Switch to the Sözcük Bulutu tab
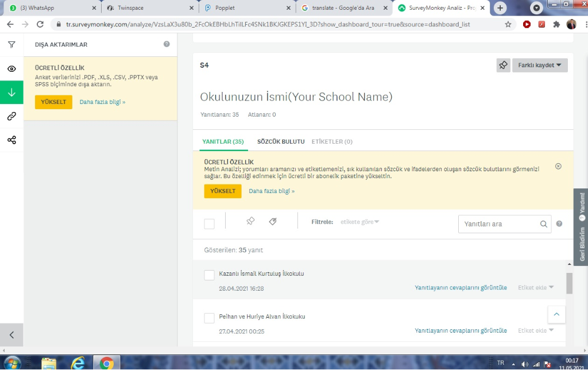The width and height of the screenshot is (588, 370). pos(281,141)
